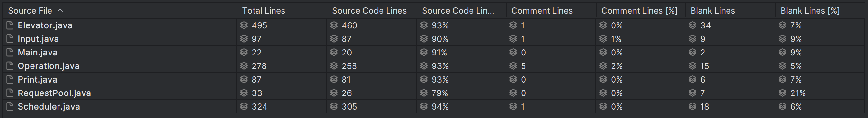Image resolution: width=868 pixels, height=118 pixels.
Task: Sort by Blank Lines [%] column header
Action: [810, 11]
